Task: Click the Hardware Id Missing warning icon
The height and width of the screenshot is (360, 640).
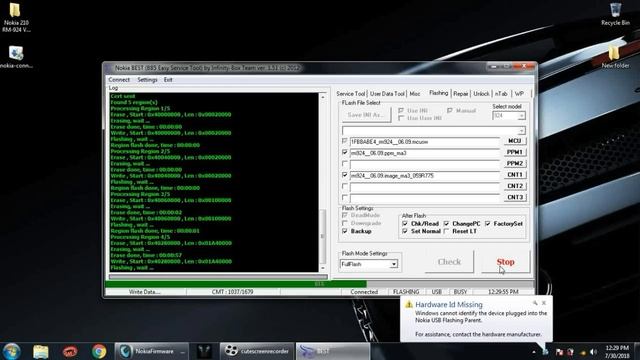Action: tap(409, 304)
